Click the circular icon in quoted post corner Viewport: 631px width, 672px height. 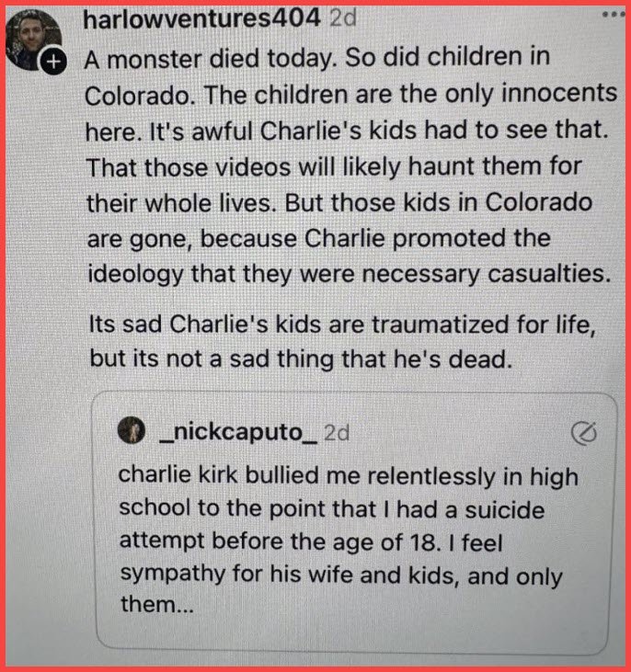(583, 434)
